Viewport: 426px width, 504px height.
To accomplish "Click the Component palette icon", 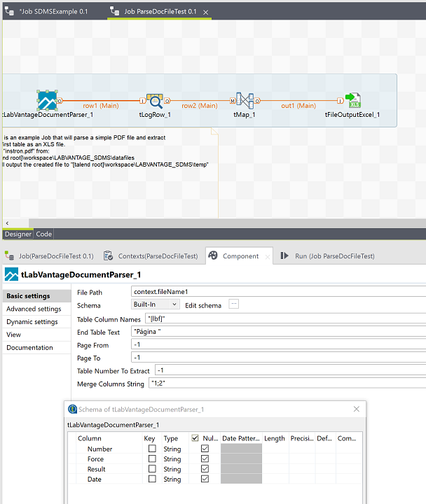I will pyautogui.click(x=213, y=255).
